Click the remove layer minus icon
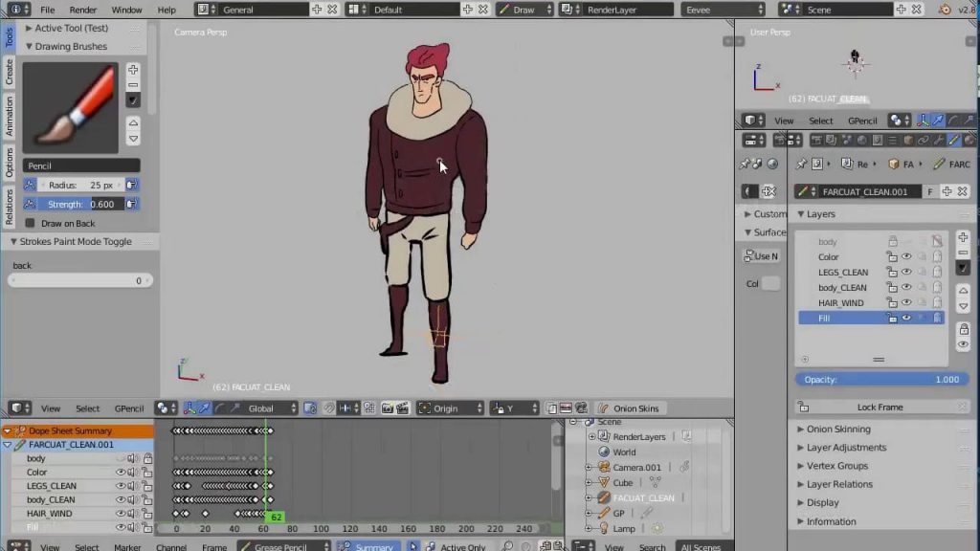The image size is (980, 551). [963, 253]
